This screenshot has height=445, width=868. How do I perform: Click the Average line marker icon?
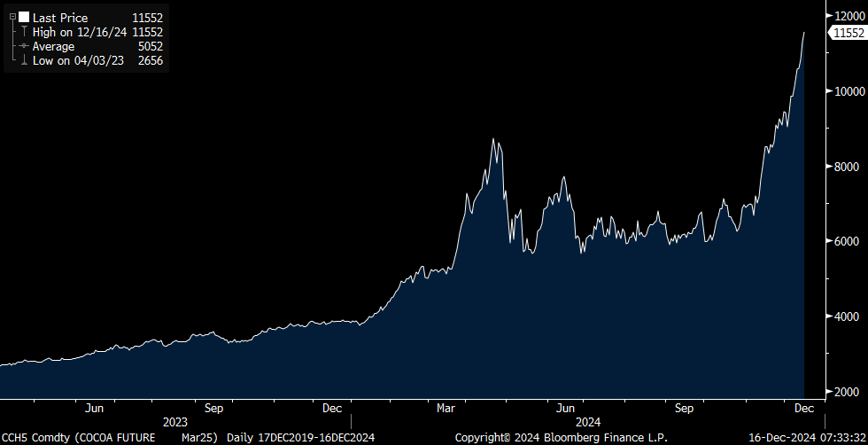24,47
